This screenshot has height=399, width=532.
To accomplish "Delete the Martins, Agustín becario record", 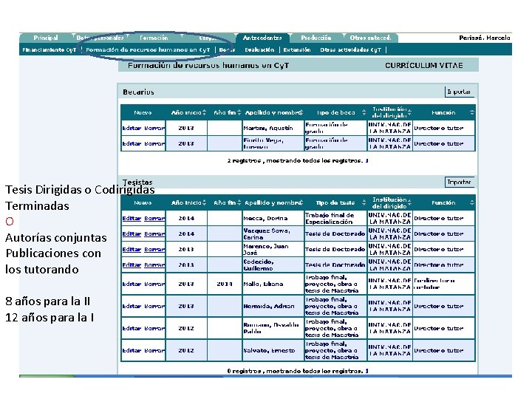I will pyautogui.click(x=154, y=129).
